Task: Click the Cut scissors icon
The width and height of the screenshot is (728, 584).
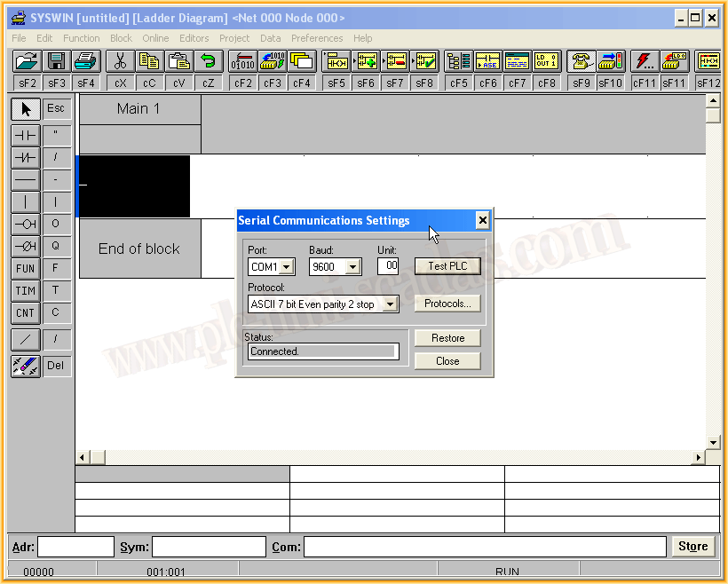Action: [x=120, y=61]
